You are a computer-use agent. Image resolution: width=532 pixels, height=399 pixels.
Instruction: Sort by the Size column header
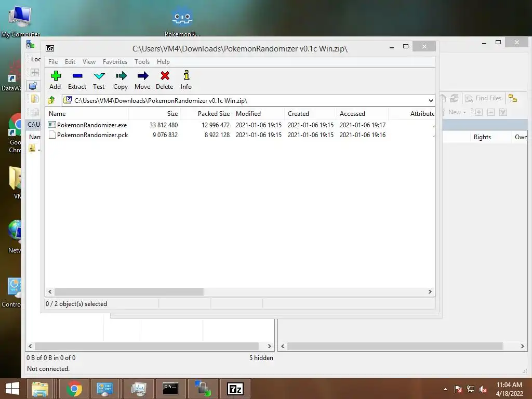point(154,114)
